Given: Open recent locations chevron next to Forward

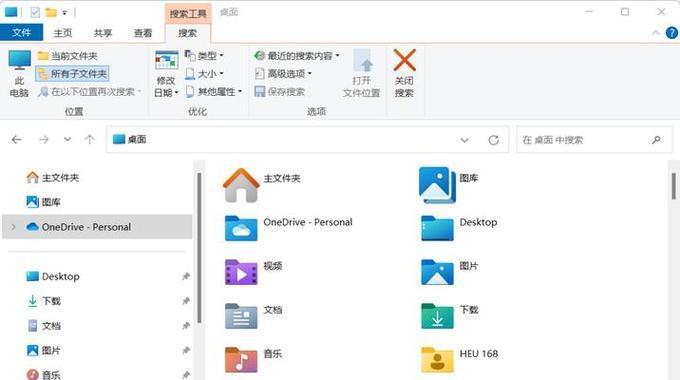Looking at the screenshot, I should point(67,140).
